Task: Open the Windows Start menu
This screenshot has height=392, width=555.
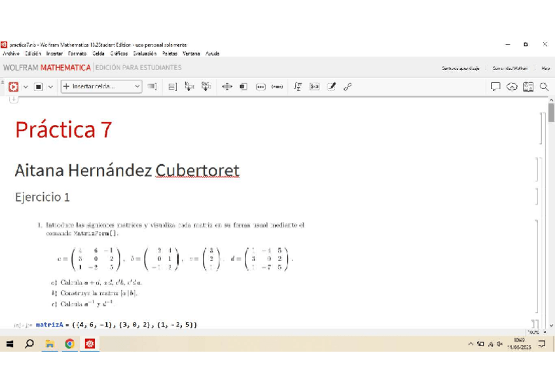Action: tap(10, 344)
